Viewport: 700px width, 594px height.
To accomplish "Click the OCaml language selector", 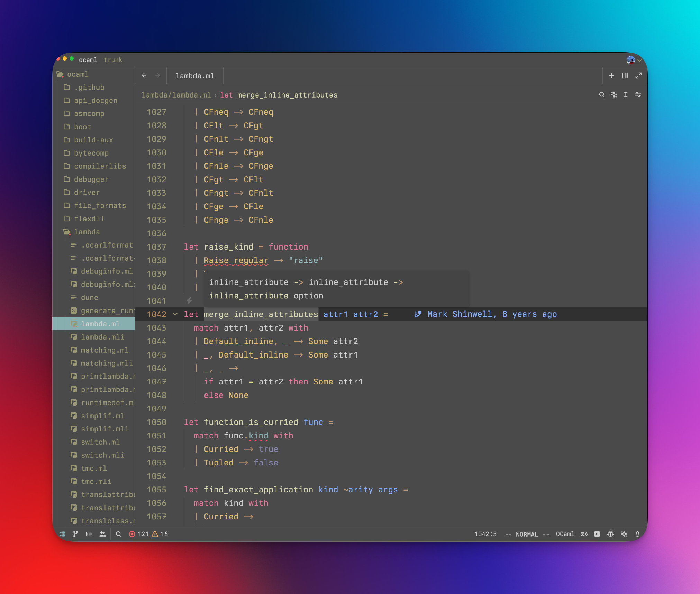I will (x=565, y=534).
